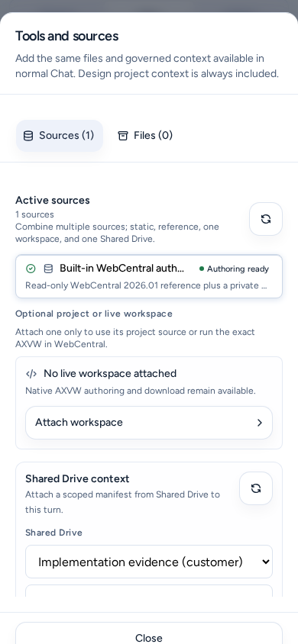
Task: Click the database icon in Built-in WebCentral card
Action: click(48, 269)
